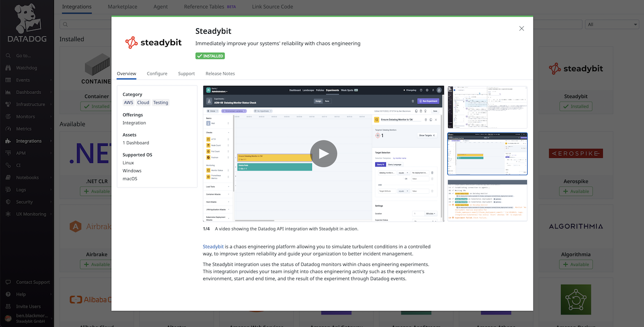Click the "Linux" supported OS text
Viewport: 644px width, 327px height.
[128, 163]
